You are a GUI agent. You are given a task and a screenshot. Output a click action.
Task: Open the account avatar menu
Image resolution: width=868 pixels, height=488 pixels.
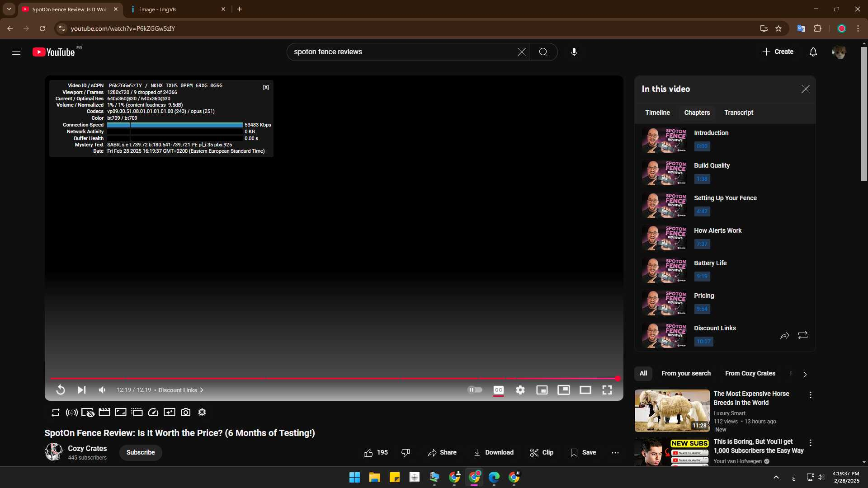pyautogui.click(x=840, y=52)
